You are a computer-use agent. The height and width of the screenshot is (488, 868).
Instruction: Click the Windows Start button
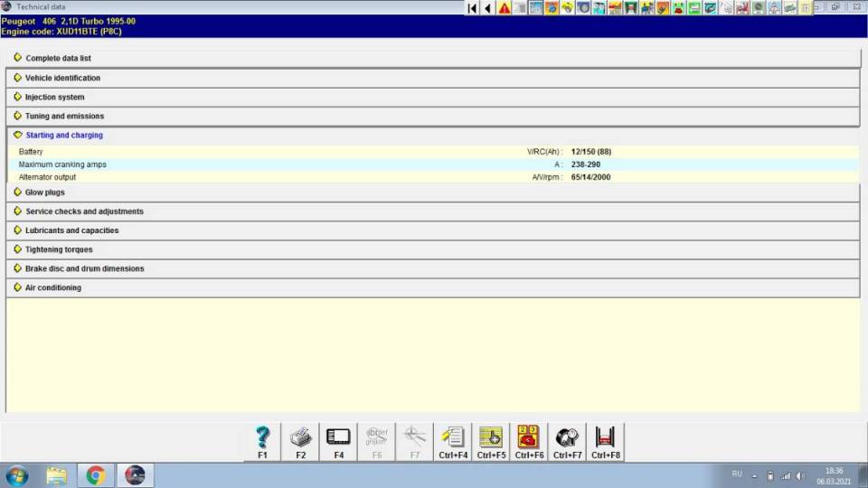point(17,474)
